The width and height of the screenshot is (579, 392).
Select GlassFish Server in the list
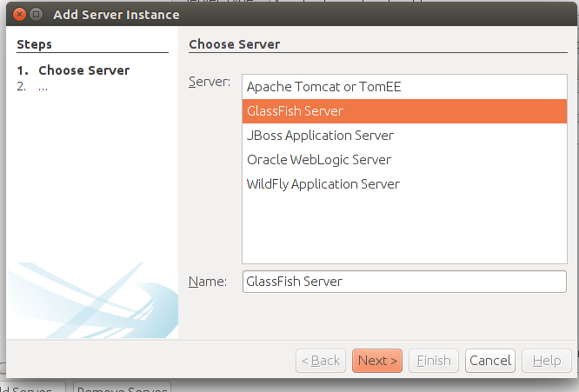404,111
